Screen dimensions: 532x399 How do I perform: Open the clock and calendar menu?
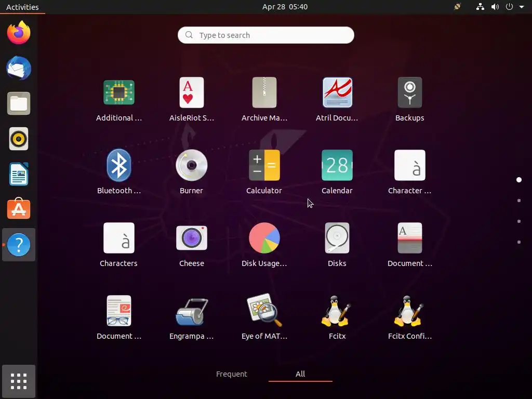tap(285, 7)
